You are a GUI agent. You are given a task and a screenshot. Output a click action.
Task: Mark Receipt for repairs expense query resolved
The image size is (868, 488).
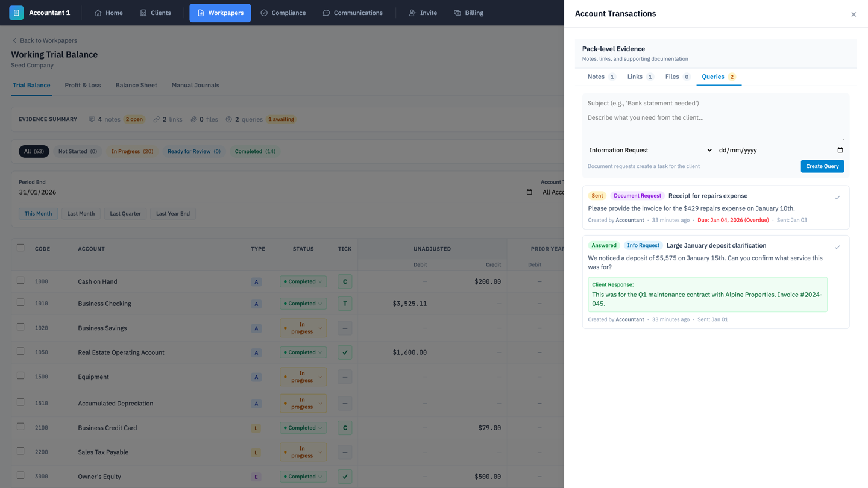click(x=837, y=198)
